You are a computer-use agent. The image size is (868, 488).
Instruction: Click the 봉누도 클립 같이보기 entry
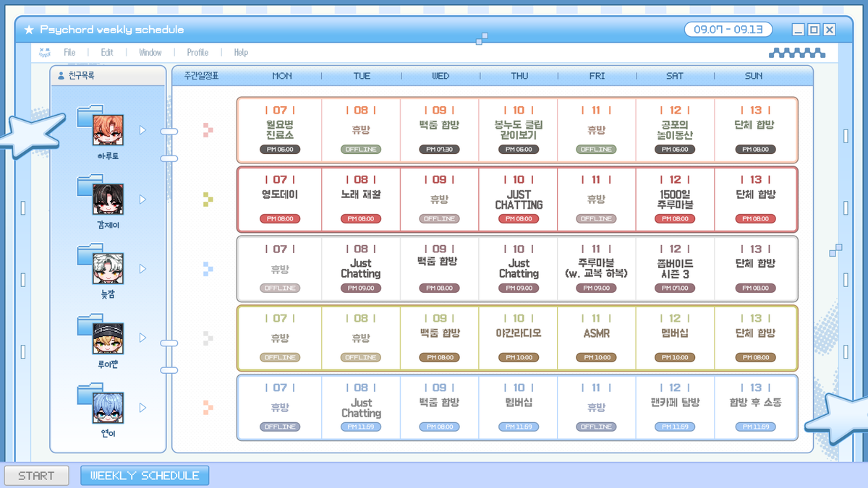[x=519, y=130]
